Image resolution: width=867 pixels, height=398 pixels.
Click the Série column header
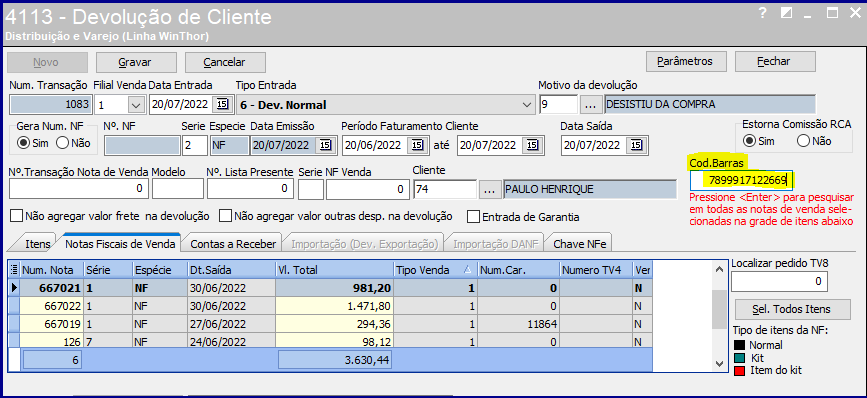[108, 270]
